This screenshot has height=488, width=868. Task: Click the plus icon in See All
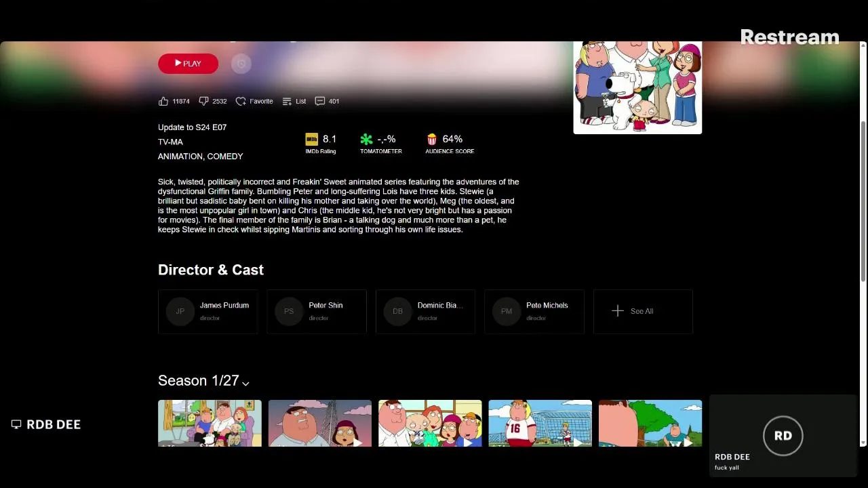617,311
